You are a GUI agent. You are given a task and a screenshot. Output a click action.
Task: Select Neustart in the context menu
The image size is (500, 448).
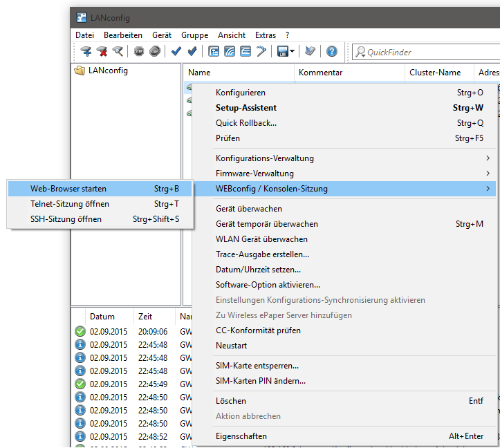pos(231,346)
